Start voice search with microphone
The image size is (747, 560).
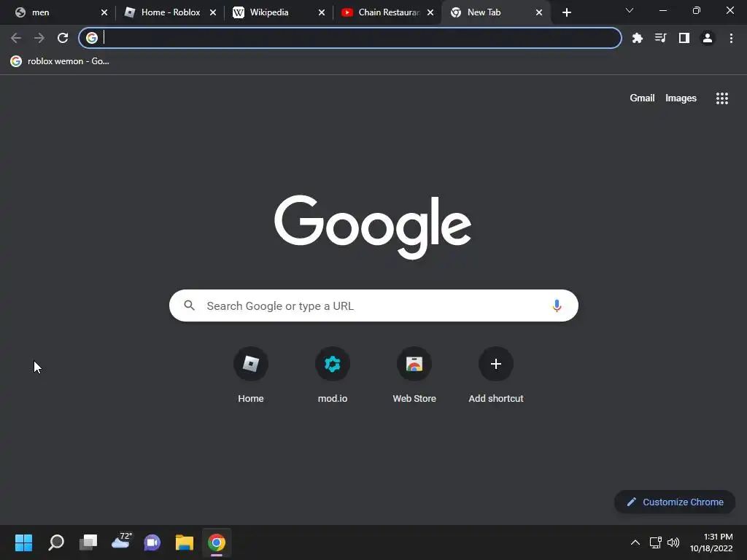(557, 306)
